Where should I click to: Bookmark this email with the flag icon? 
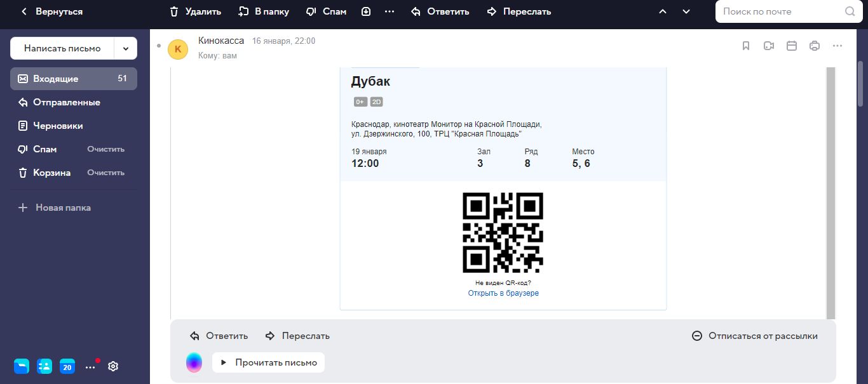(746, 46)
